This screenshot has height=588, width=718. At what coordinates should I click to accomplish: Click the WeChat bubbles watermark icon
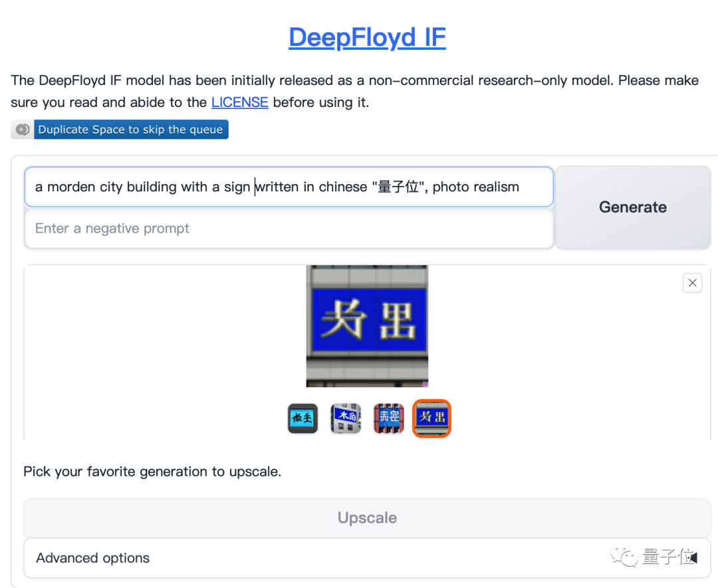[624, 557]
